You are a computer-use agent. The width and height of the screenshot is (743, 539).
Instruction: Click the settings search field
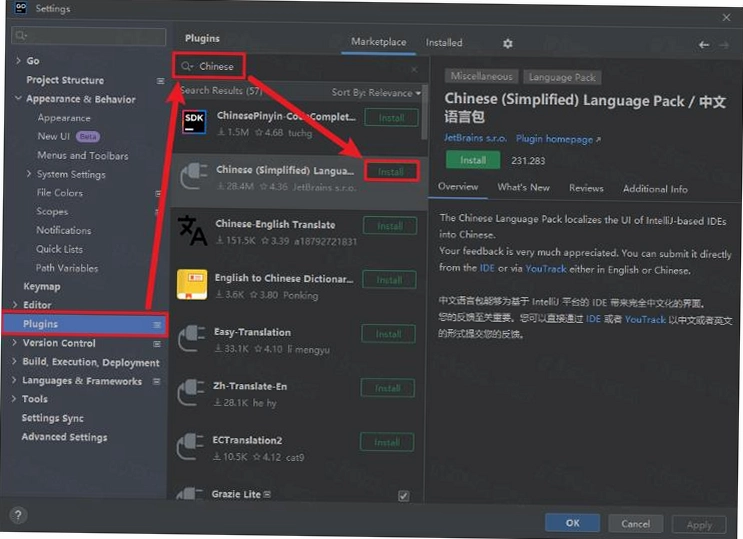pyautogui.click(x=89, y=36)
